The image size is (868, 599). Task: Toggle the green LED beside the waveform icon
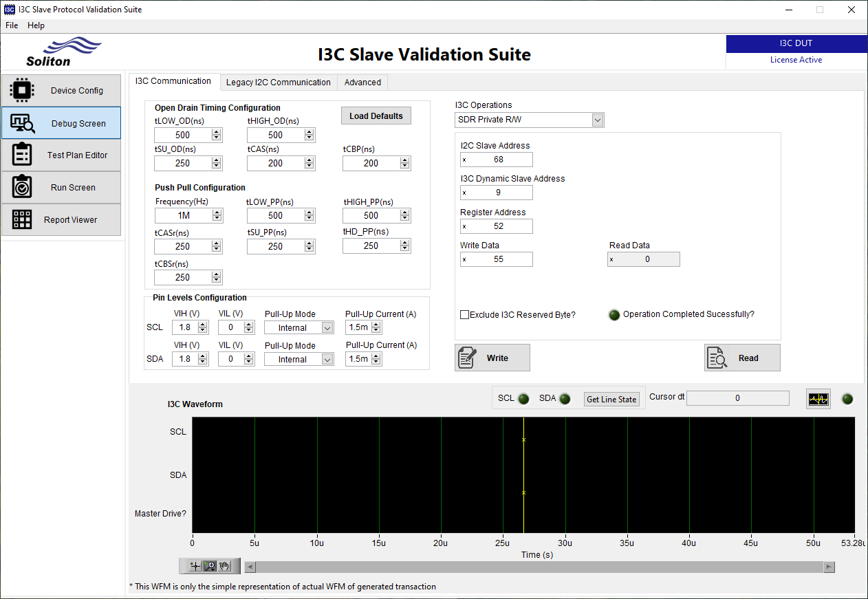point(847,398)
